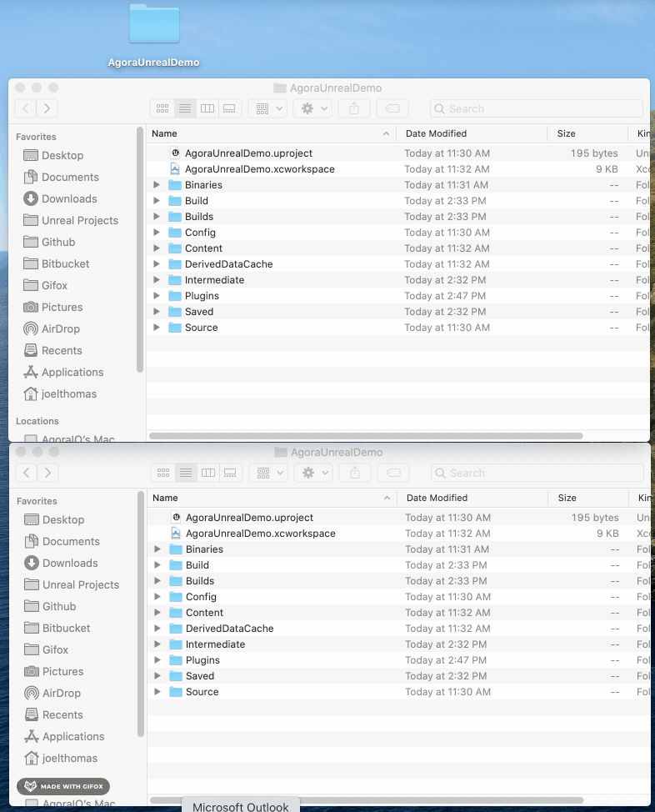Open group-by dropdown in top Finder window
The height and width of the screenshot is (812, 655).
[x=267, y=108]
